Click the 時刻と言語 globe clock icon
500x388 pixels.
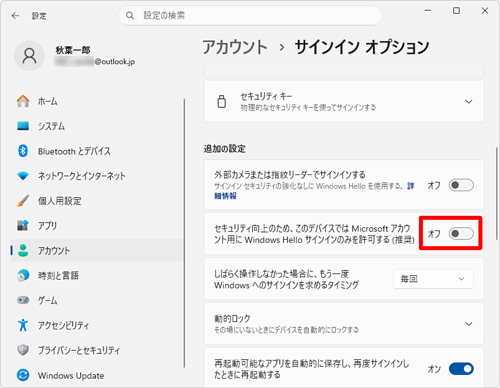[23, 275]
